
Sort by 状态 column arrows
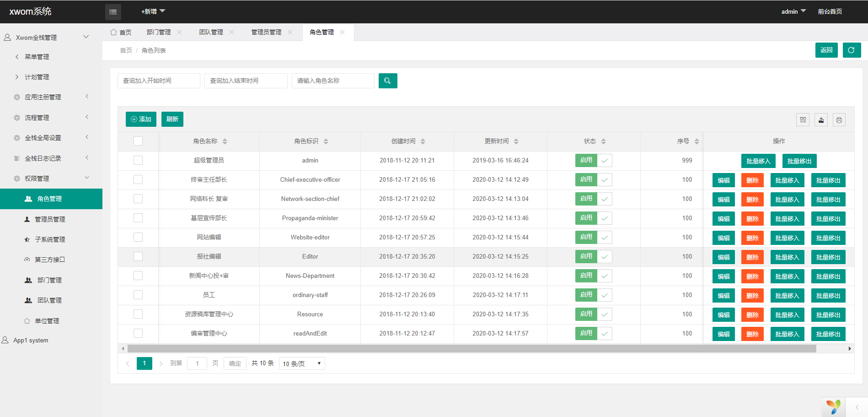[603, 141]
